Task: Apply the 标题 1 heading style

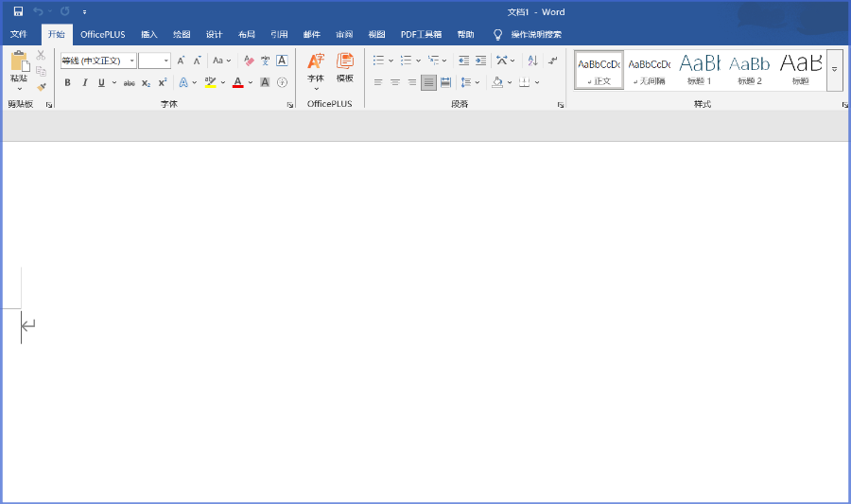Action: coord(700,69)
